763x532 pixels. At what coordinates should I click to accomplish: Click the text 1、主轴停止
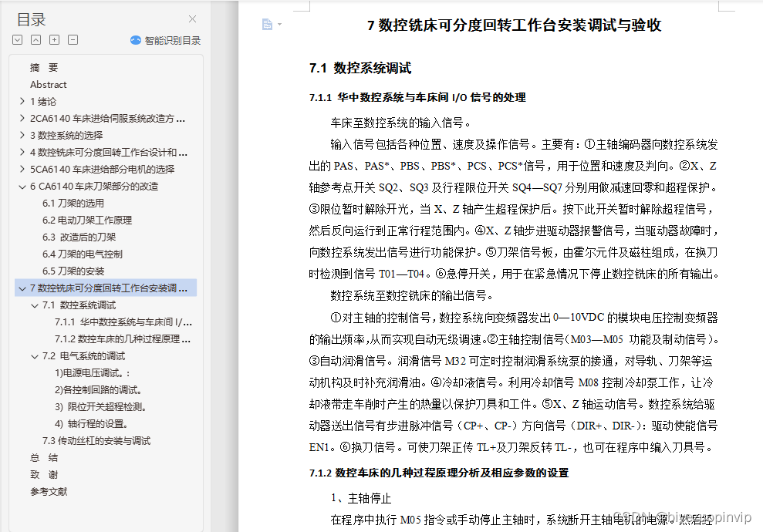pos(361,498)
